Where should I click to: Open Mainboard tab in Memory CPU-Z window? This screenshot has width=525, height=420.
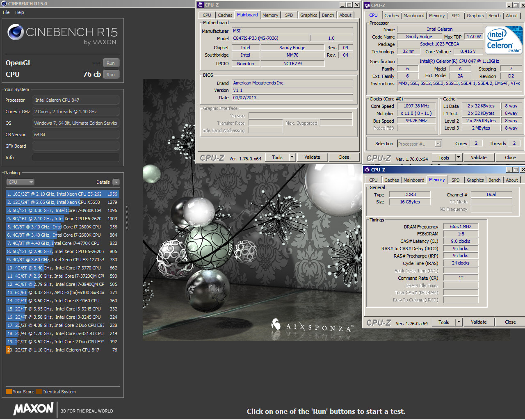[414, 180]
